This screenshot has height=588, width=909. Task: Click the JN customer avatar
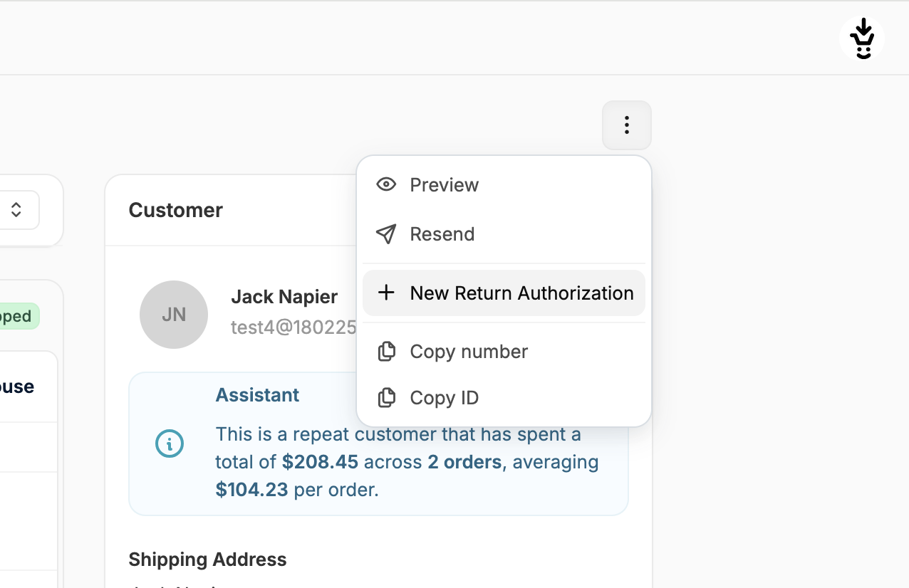pyautogui.click(x=174, y=315)
